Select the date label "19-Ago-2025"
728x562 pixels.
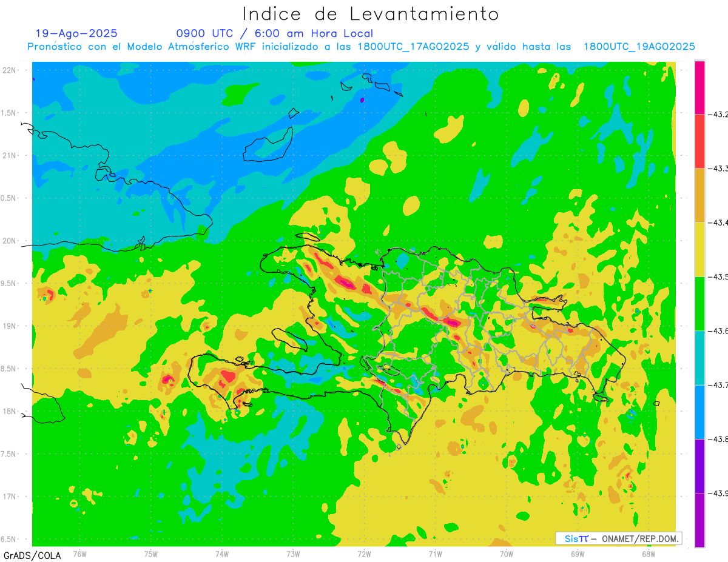(76, 34)
